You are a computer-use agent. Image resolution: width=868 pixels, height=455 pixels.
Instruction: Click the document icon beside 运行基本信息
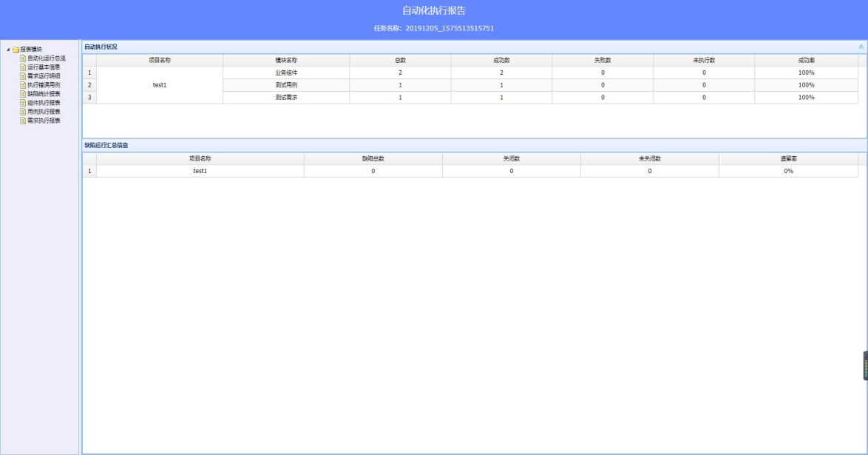23,67
